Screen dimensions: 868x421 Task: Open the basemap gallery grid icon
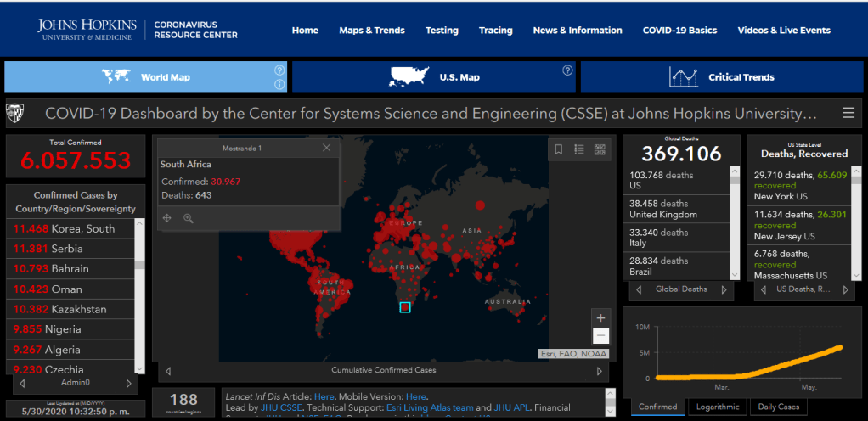pos(600,149)
